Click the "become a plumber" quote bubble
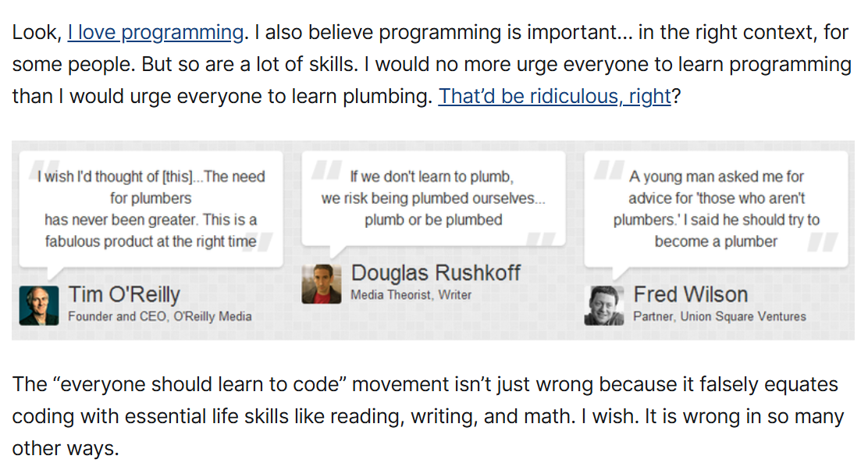 (716, 209)
